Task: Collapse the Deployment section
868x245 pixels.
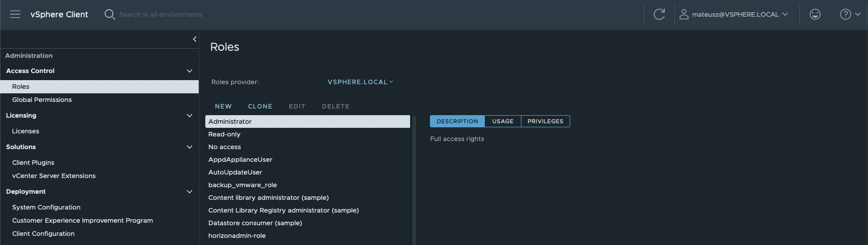Action: coord(190,192)
